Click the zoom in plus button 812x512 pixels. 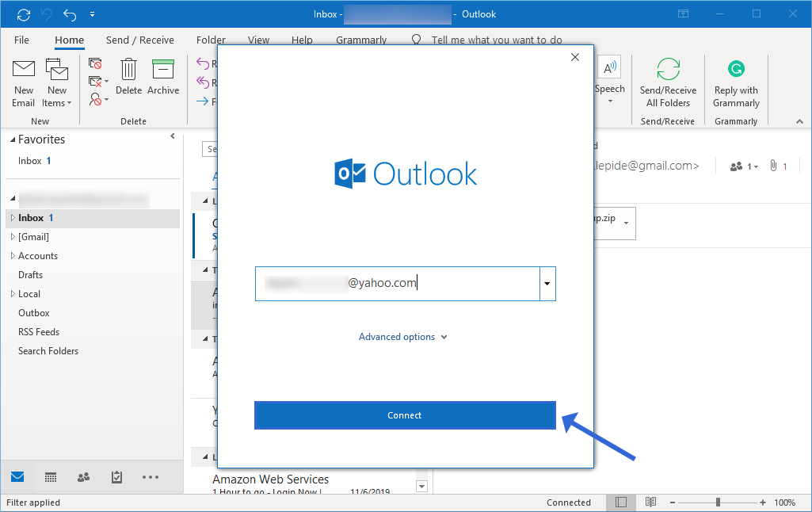pyautogui.click(x=763, y=502)
